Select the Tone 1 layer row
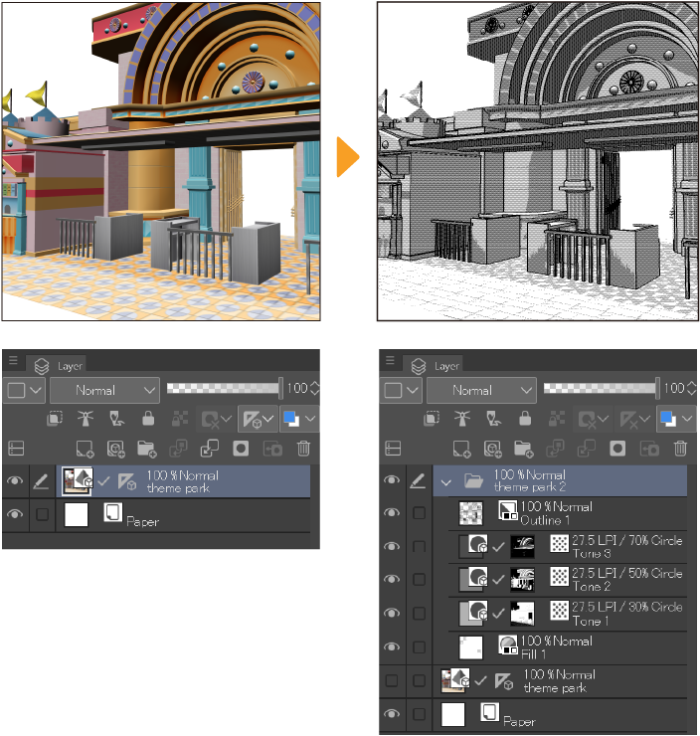 [567, 614]
